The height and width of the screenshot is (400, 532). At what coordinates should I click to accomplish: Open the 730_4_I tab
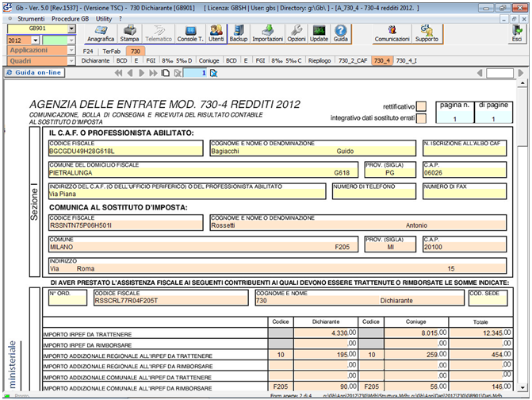pyautogui.click(x=407, y=61)
